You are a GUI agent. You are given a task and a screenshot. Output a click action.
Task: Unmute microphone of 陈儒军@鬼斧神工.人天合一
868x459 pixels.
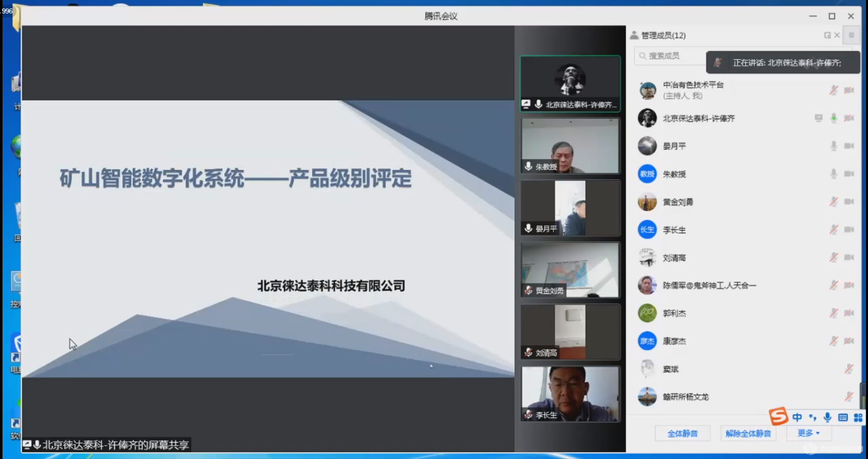point(833,285)
